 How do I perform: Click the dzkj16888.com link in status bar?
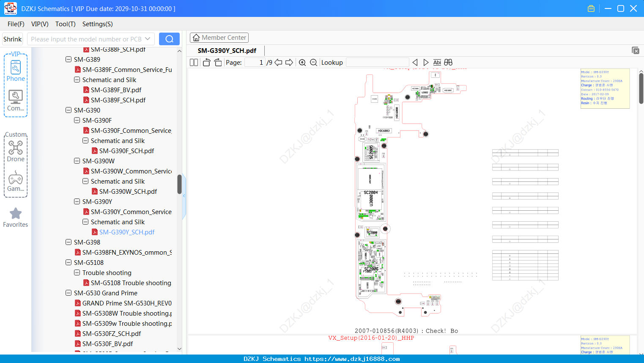[352, 359]
